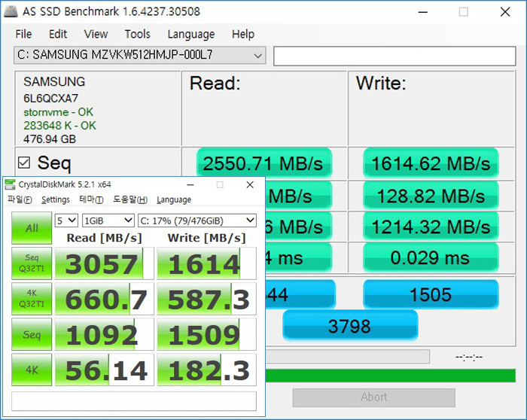Image resolution: width=527 pixels, height=420 pixels.
Task: Open the C: 17% drive dropdown
Action: 197,221
